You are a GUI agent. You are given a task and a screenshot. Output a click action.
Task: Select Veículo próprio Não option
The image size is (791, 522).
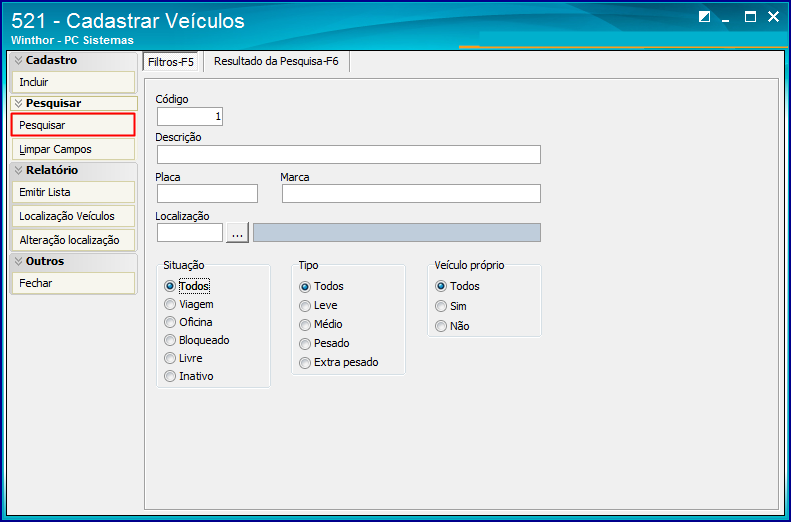452,326
